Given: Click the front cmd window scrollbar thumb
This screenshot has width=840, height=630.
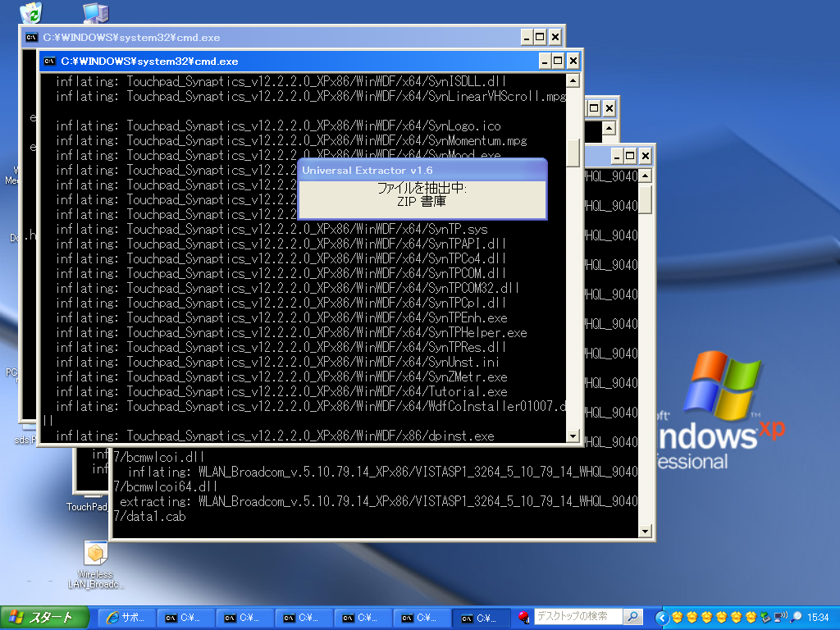Looking at the screenshot, I should click(x=573, y=153).
